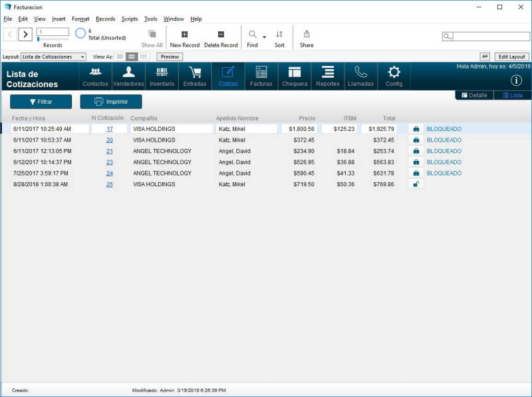Click the record navigation slider

coord(53,39)
